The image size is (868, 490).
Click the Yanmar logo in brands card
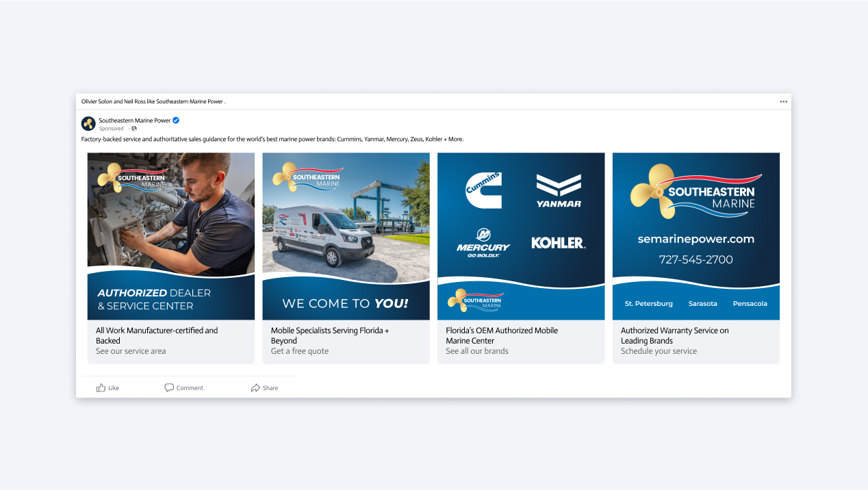coord(559,191)
